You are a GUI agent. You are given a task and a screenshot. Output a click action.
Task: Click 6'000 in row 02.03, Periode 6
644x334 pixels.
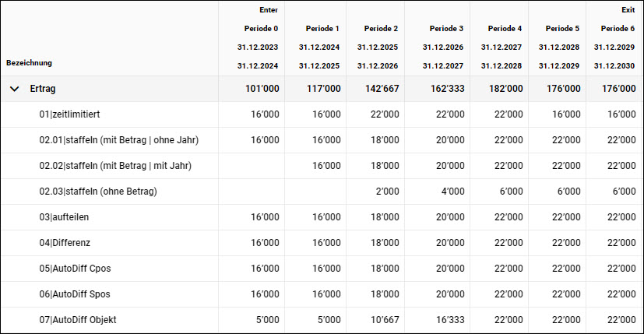625,192
